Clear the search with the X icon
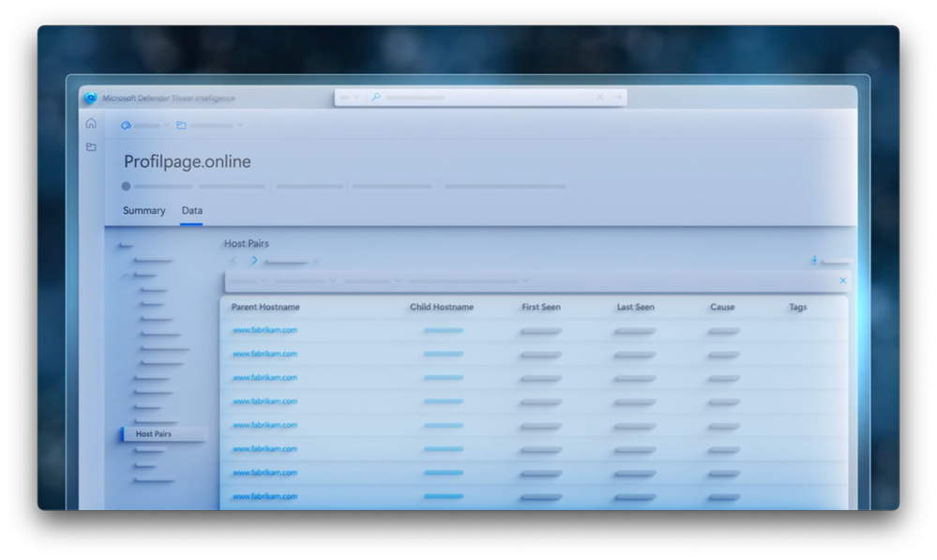The width and height of the screenshot is (937, 560). [x=600, y=97]
